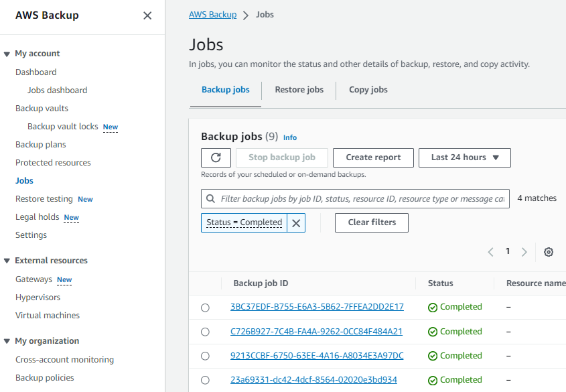This screenshot has width=566, height=392.
Task: Click the New badge next to Legal holds
Action: pos(72,217)
